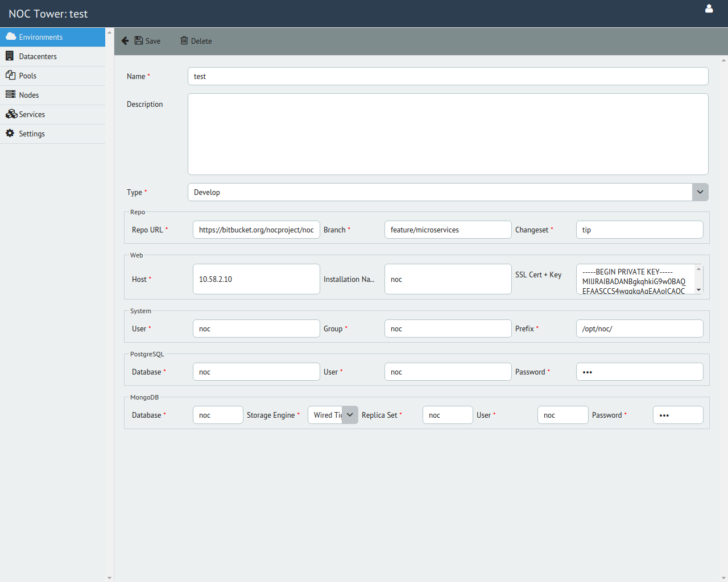The height and width of the screenshot is (582, 728).
Task: Edit the PostgreSQL Database field
Action: [257, 372]
